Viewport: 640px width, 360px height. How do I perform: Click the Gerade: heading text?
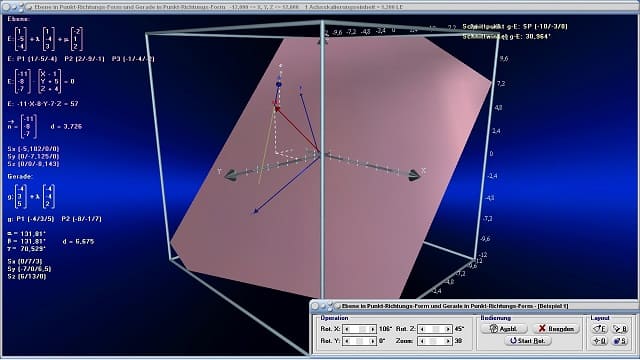20,176
